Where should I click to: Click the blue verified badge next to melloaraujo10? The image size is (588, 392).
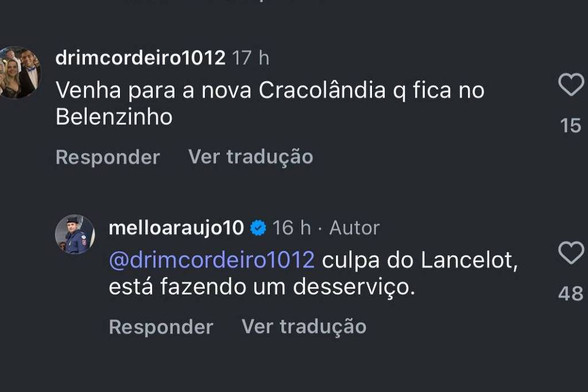point(258,228)
